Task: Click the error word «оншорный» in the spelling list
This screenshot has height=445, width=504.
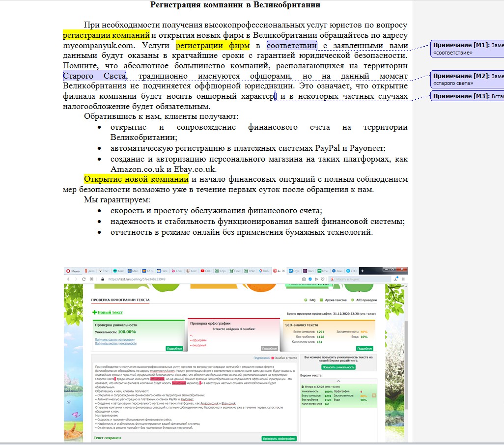Action: (199, 345)
